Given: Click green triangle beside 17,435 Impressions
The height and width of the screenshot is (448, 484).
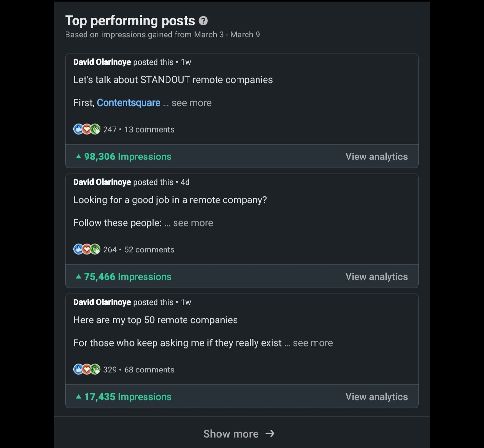Looking at the screenshot, I should pyautogui.click(x=78, y=397).
